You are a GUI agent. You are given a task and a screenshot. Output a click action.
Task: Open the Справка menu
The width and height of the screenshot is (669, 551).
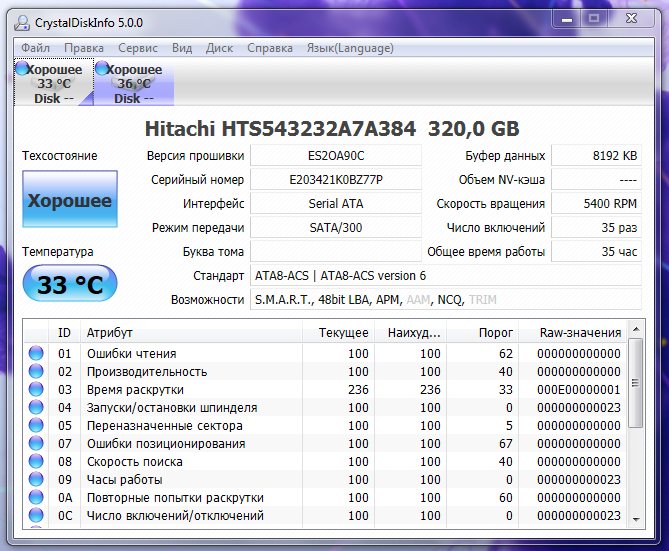[270, 48]
